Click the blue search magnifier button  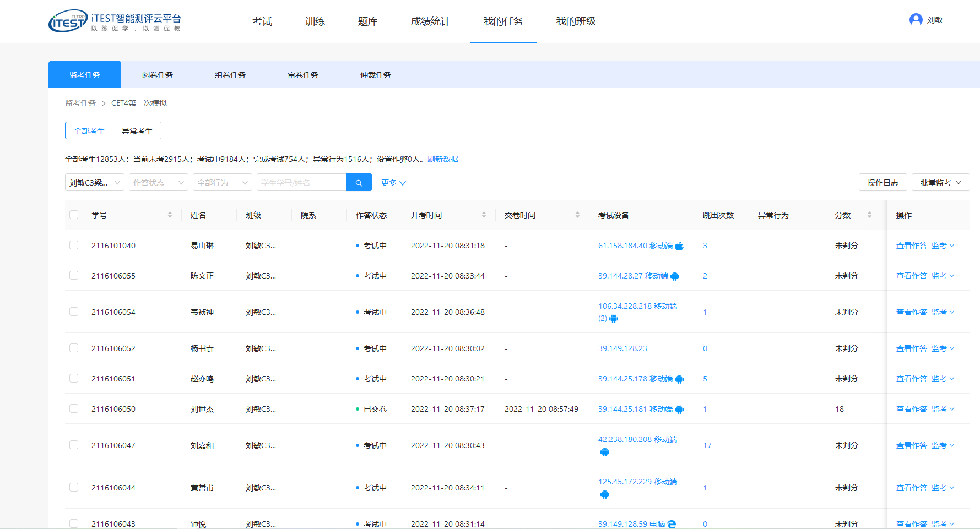coord(359,183)
